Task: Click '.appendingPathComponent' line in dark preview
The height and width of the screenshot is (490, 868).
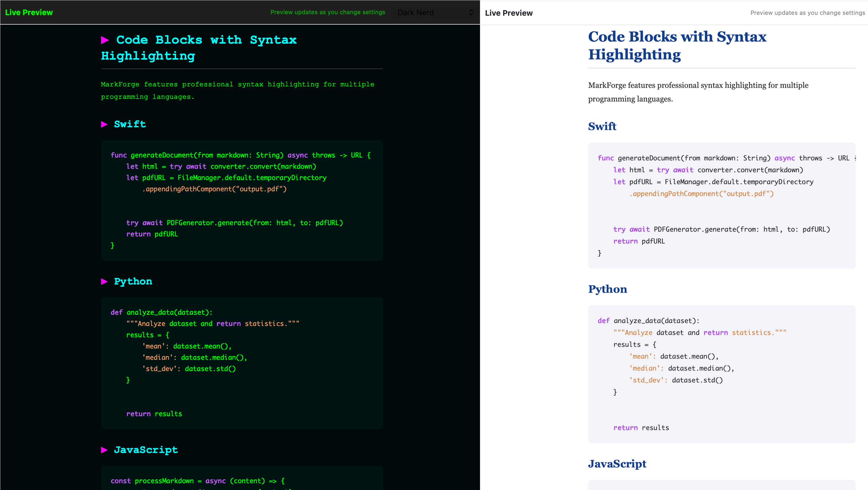Action: 214,189
